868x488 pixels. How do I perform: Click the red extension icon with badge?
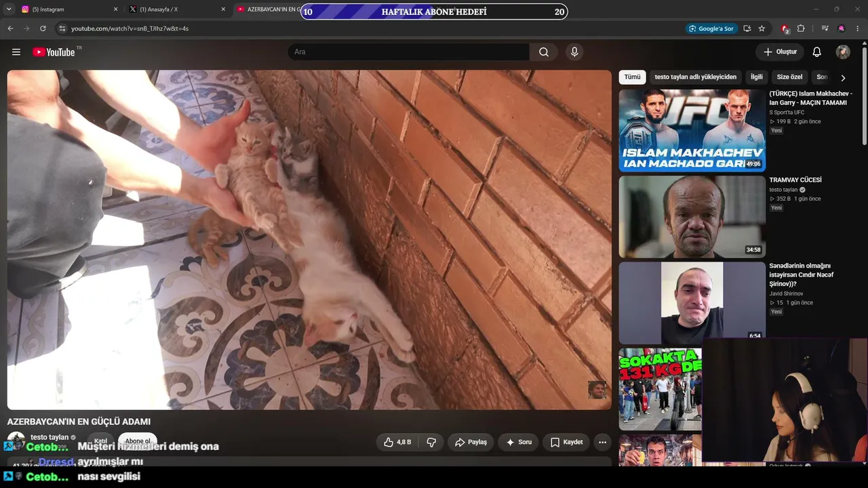785,28
